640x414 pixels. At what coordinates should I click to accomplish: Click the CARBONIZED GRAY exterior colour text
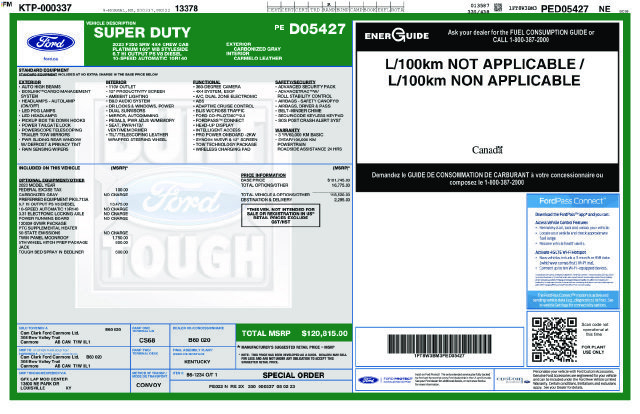click(x=257, y=49)
